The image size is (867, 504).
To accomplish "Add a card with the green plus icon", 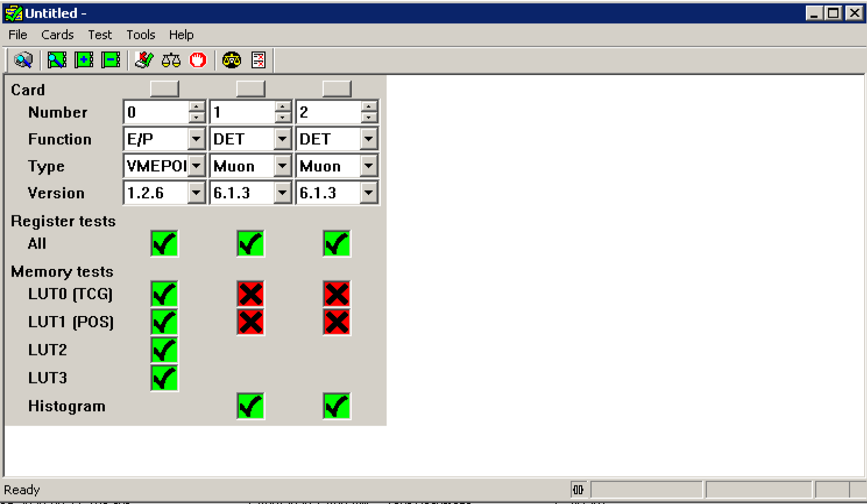I will [x=83, y=59].
